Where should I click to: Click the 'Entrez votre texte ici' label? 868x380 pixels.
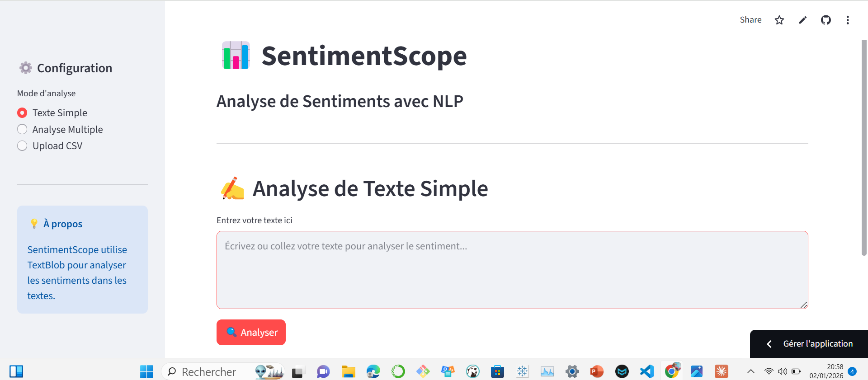pos(255,220)
